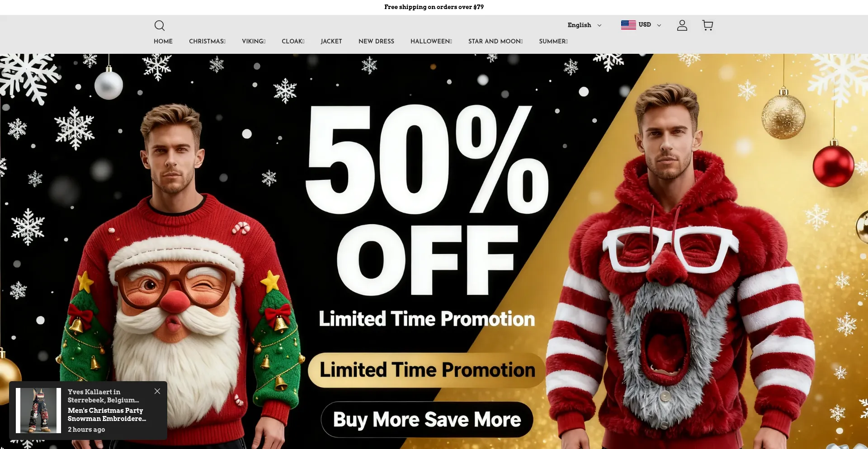The image size is (868, 449).
Task: Expand the USD currency dropdown arrow
Action: tap(659, 25)
